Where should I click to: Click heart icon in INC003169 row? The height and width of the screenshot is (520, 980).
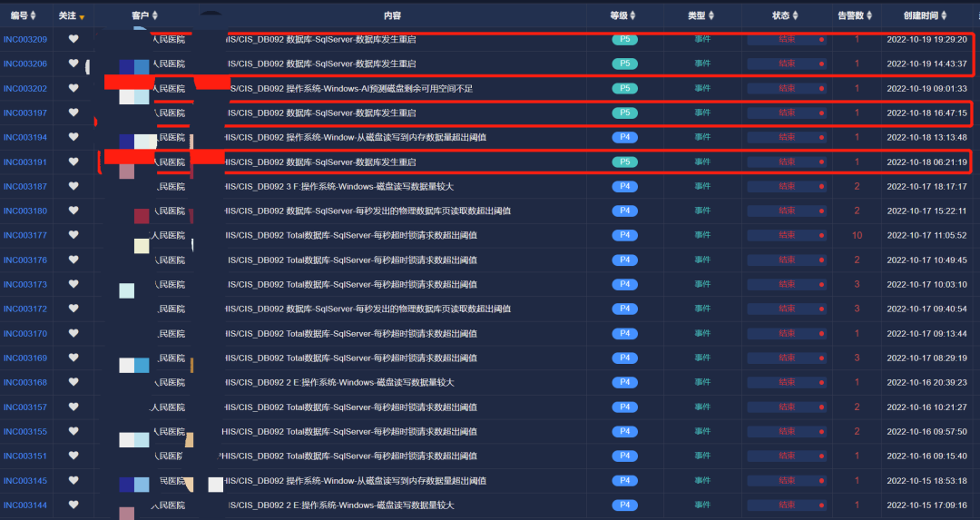coord(73,358)
